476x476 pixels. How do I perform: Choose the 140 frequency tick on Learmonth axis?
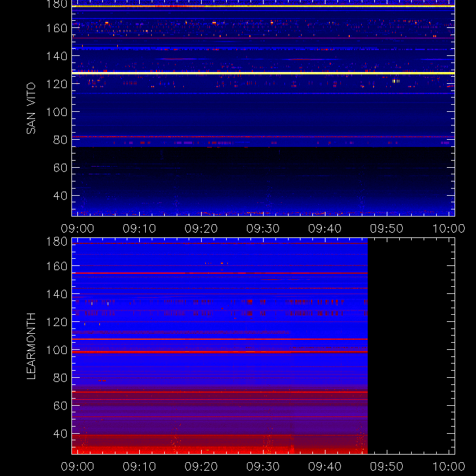(57, 294)
